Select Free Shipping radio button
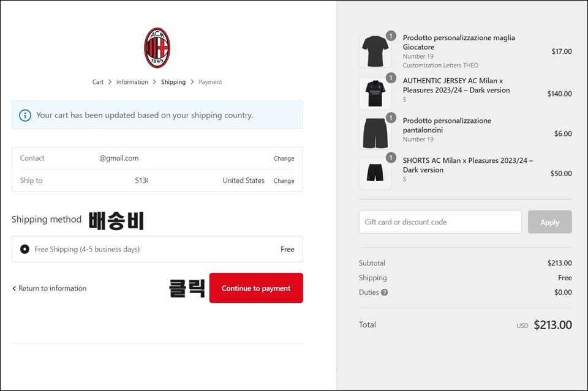Viewport: 588px width, 391px height. point(24,249)
